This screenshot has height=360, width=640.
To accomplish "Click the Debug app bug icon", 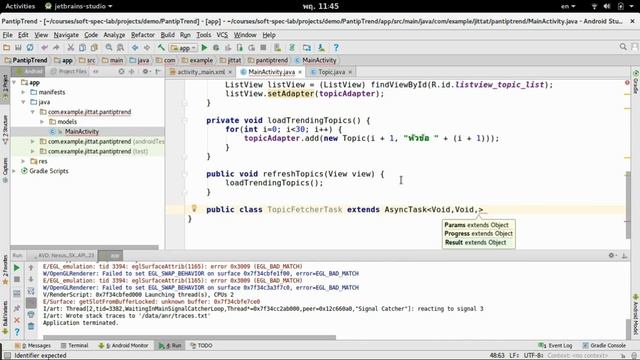I will tap(216, 48).
